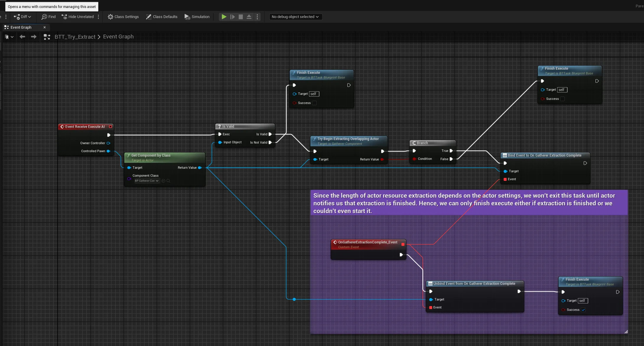Start Simulation mode
The width and height of the screenshot is (644, 346).
click(197, 17)
